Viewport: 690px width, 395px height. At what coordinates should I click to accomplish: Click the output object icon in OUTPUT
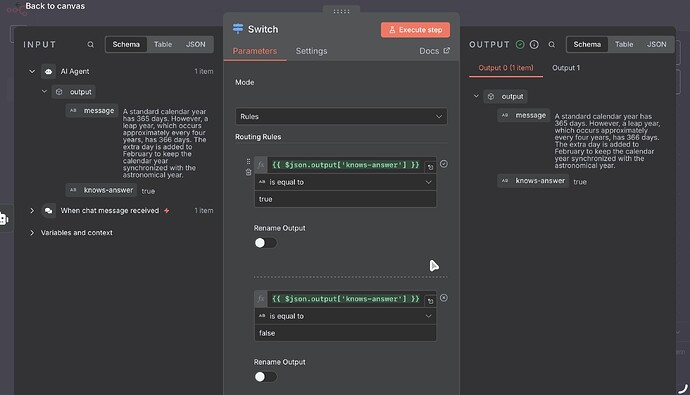pyautogui.click(x=491, y=96)
